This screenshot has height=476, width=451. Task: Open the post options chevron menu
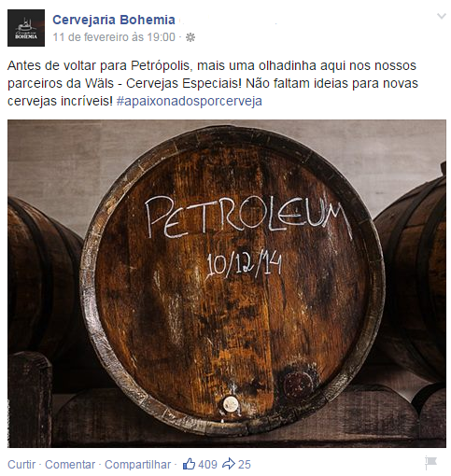click(x=442, y=16)
